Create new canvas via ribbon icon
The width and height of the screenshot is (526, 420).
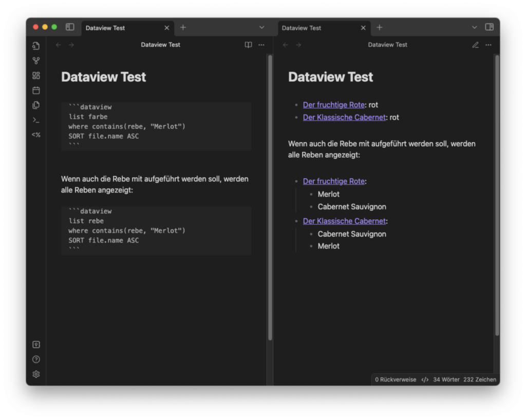tap(36, 75)
